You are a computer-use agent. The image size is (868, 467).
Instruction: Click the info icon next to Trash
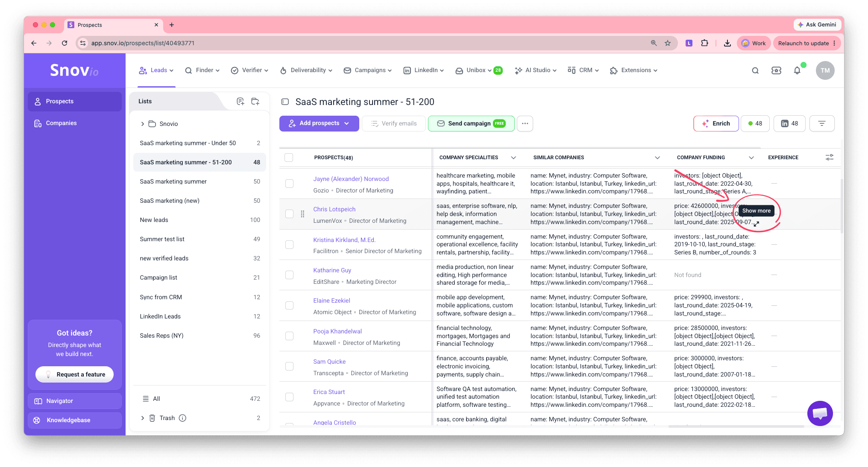(x=182, y=418)
